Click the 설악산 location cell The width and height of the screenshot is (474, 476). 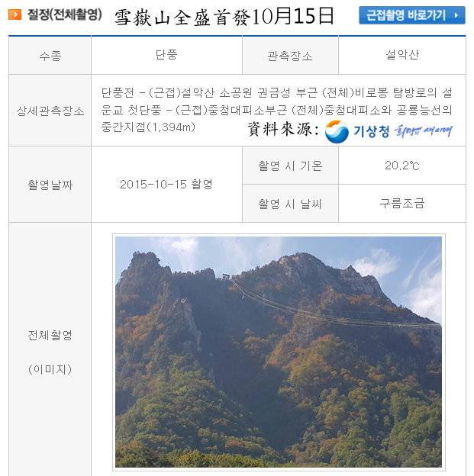402,55
